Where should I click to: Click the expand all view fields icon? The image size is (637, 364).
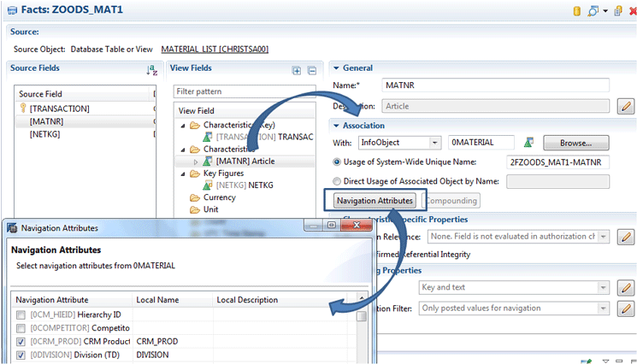tap(297, 70)
